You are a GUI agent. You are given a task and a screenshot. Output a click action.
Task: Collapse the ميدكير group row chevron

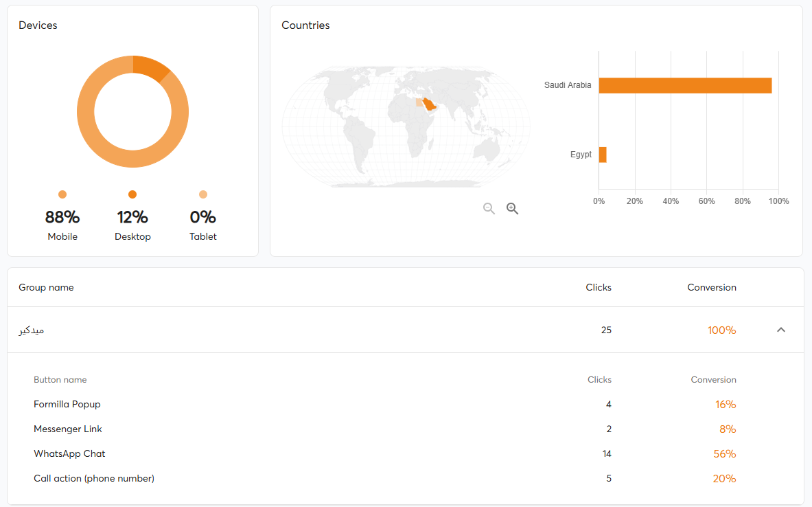780,330
